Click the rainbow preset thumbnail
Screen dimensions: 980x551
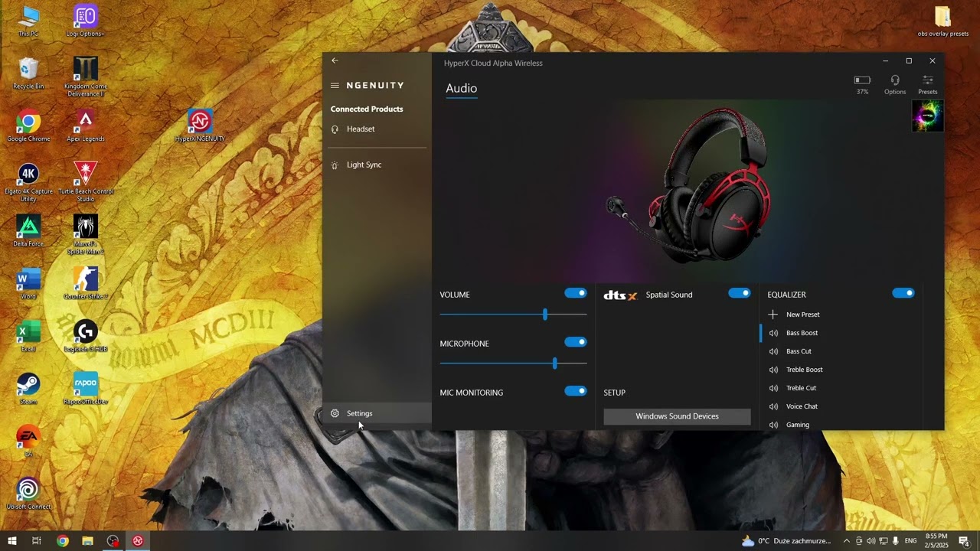[928, 116]
